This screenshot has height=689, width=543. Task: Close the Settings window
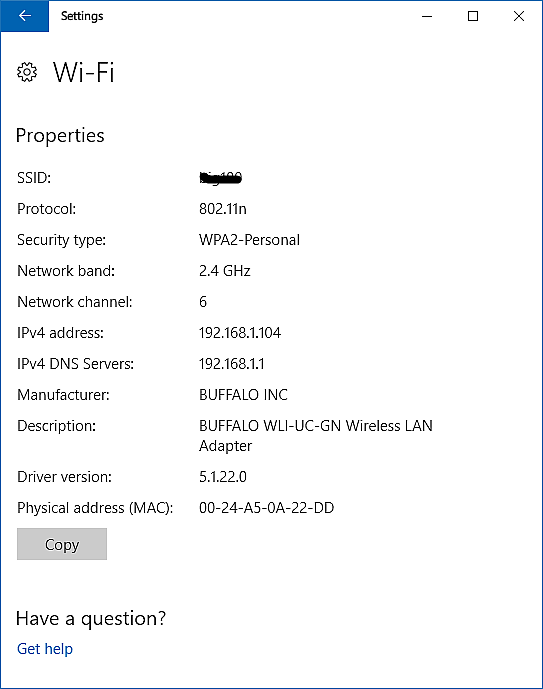(519, 16)
